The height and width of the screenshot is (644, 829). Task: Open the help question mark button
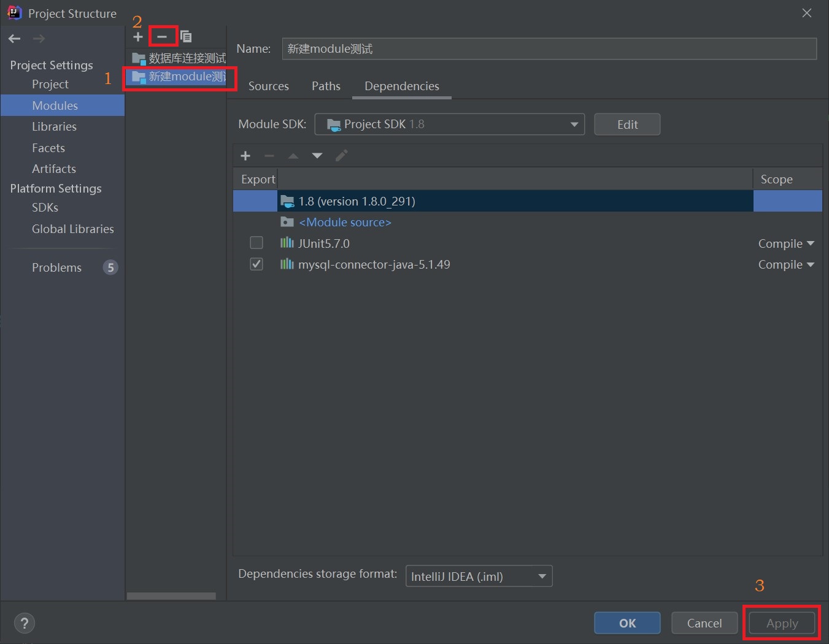tap(25, 624)
